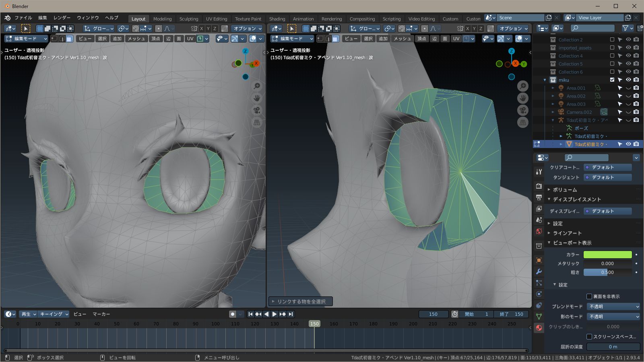Image resolution: width=644 pixels, height=362 pixels.
Task: Open the カラー green color swatch
Action: pos(607,255)
